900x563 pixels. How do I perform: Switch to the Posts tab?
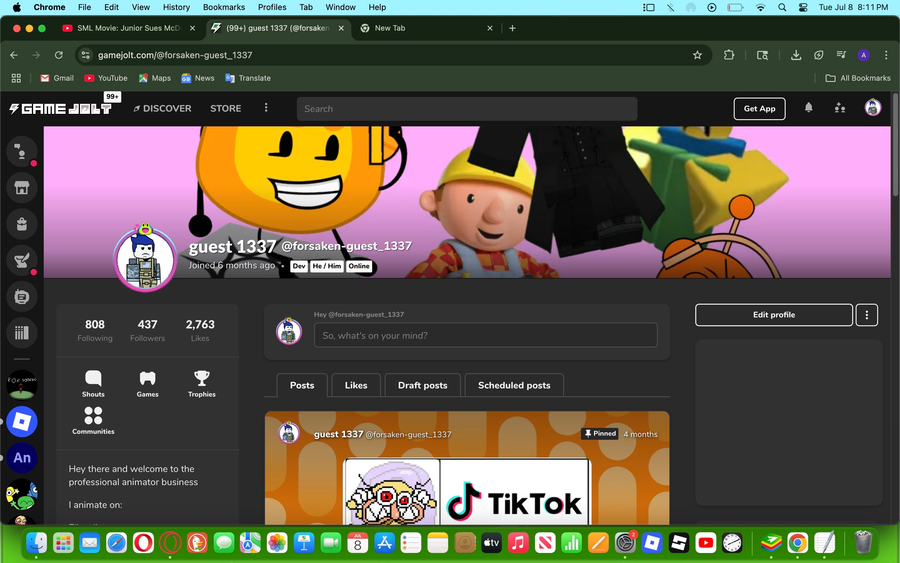[302, 385]
